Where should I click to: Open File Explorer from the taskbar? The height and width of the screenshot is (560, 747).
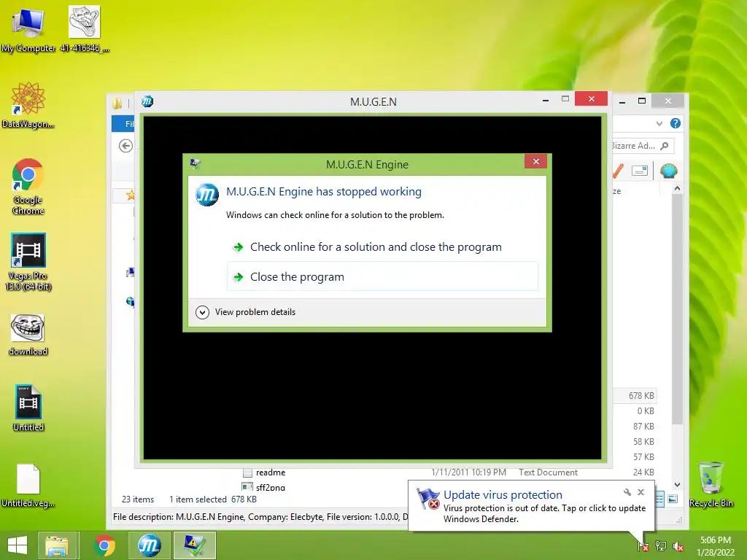(57, 545)
